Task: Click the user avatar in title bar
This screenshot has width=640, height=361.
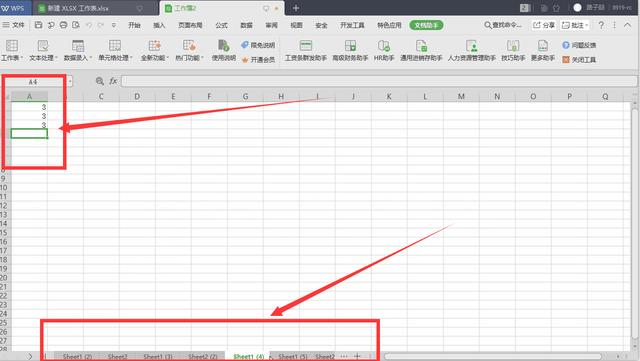Action: coord(577,8)
